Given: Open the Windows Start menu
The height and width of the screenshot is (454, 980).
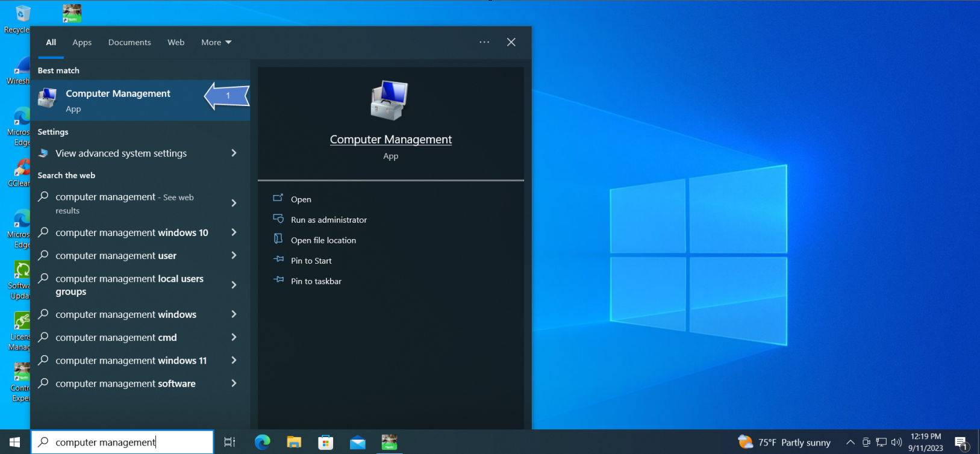Looking at the screenshot, I should point(15,442).
